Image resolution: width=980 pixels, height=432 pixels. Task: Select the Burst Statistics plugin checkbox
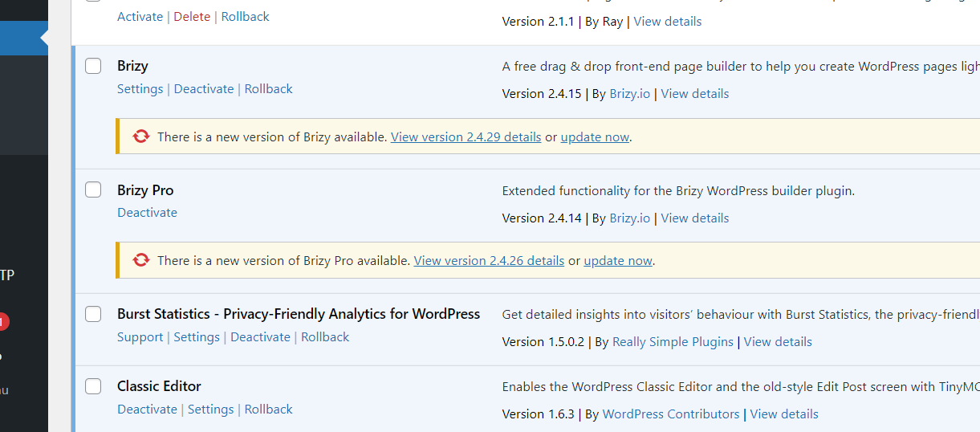pos(93,314)
